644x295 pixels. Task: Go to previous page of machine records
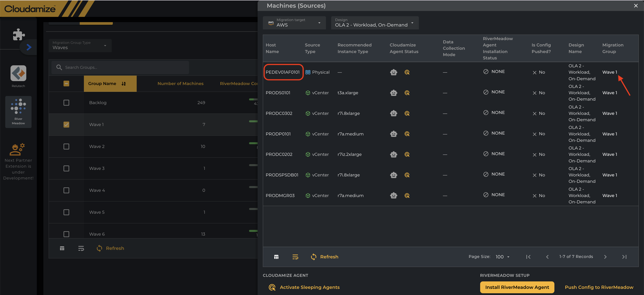tap(547, 257)
